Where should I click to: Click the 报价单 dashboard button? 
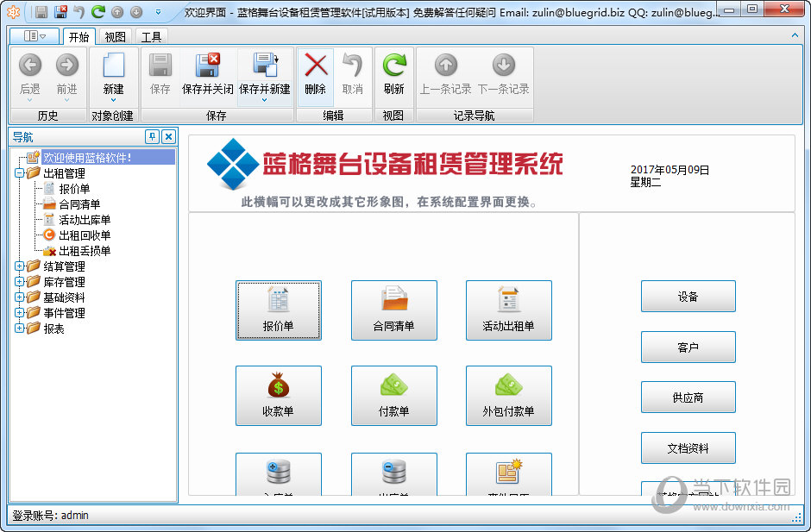pyautogui.click(x=279, y=310)
